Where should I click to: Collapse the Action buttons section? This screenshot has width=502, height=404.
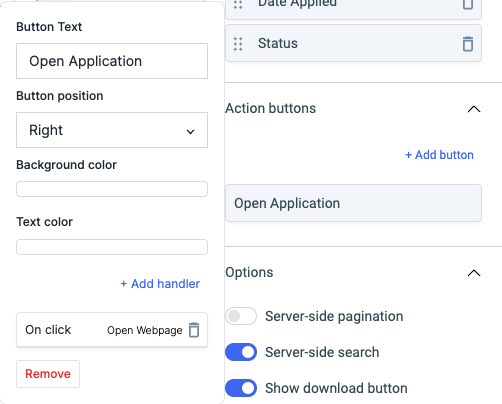click(x=474, y=109)
